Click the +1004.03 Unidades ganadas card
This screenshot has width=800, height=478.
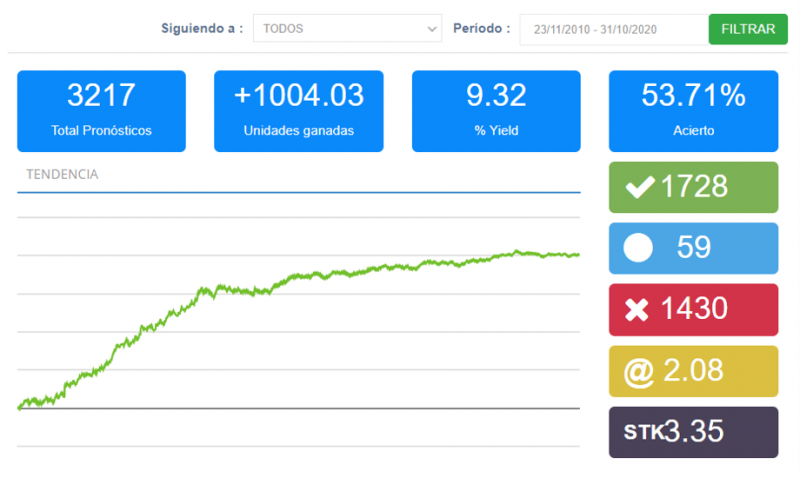[298, 111]
